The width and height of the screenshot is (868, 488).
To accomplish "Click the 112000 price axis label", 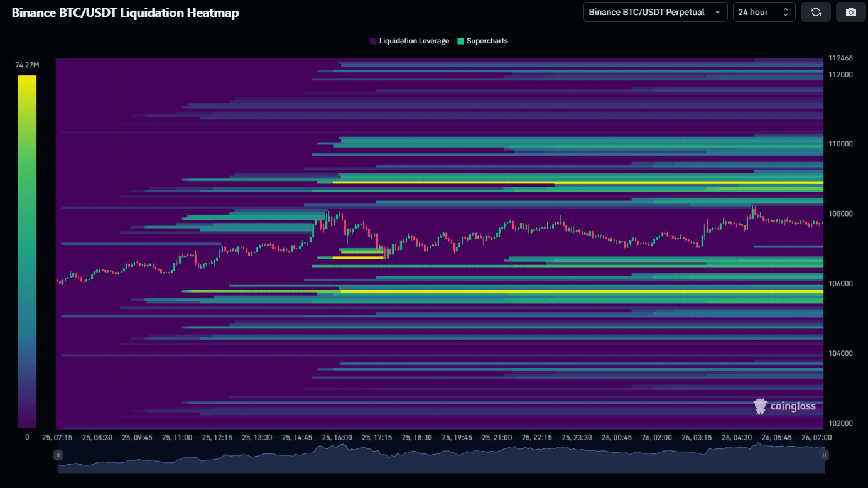I will point(840,74).
